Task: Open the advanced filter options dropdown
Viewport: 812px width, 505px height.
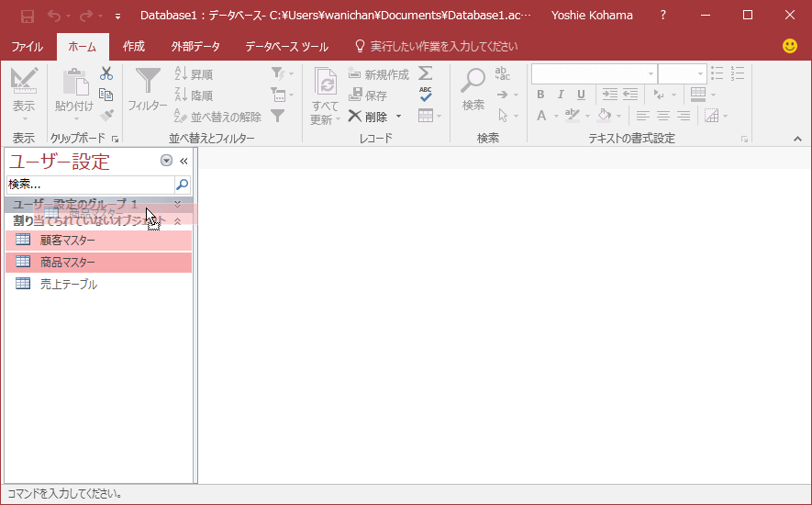Action: pos(282,95)
